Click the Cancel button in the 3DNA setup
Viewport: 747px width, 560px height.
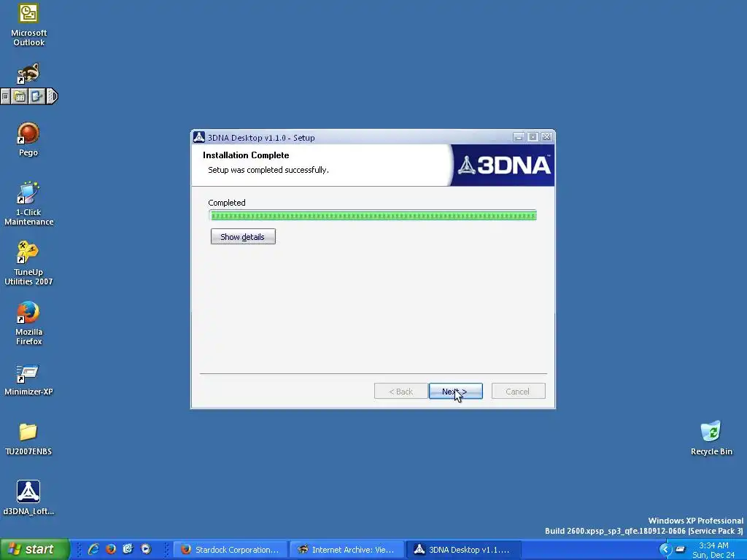518,392
